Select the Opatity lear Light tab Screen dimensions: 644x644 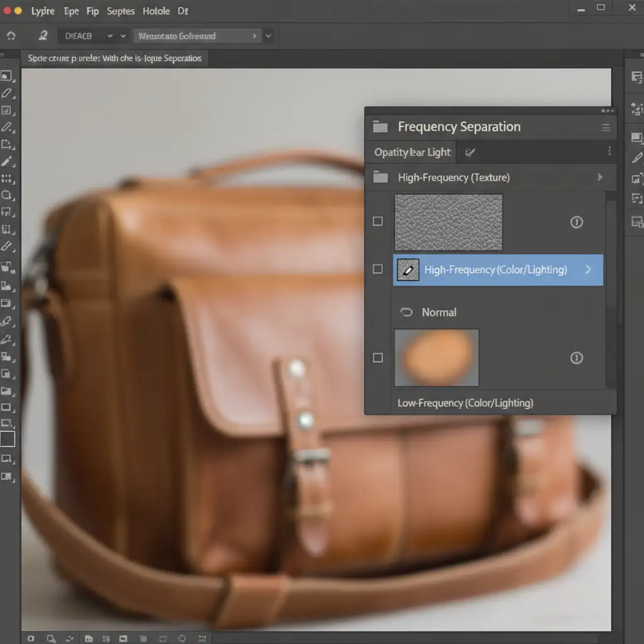(x=412, y=152)
